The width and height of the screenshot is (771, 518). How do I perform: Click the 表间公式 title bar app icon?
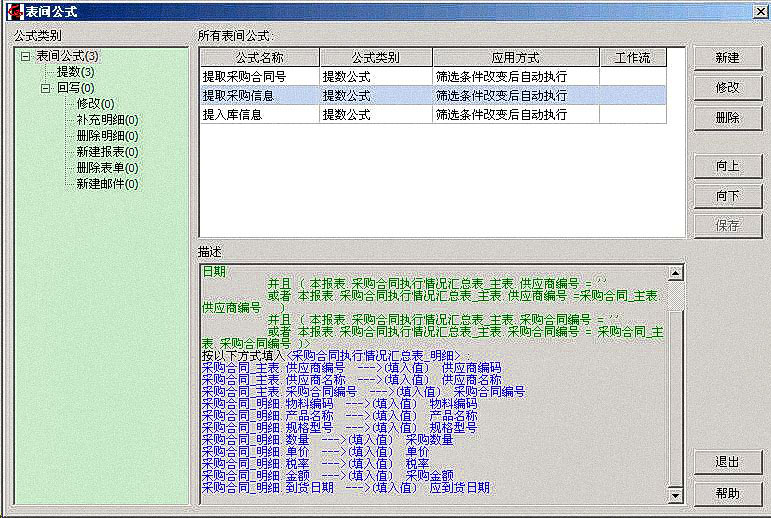(x=15, y=11)
